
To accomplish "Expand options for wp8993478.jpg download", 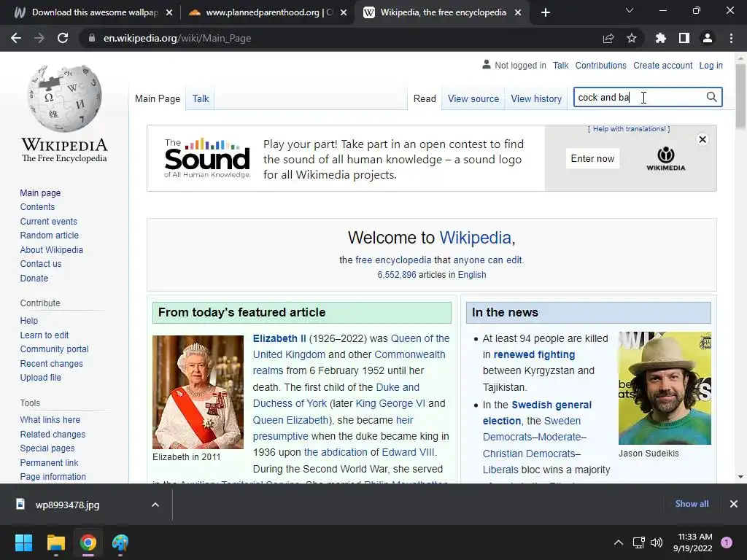I will tap(155, 505).
